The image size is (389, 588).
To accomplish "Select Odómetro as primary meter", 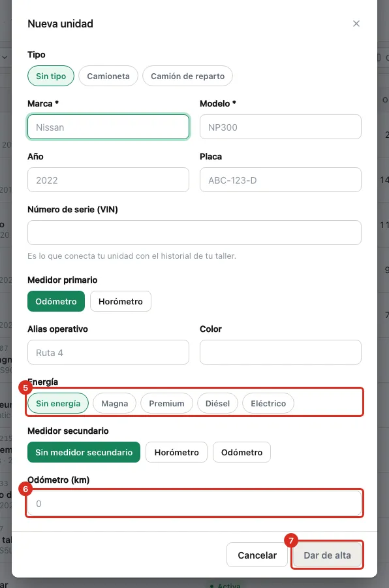I will pos(56,301).
